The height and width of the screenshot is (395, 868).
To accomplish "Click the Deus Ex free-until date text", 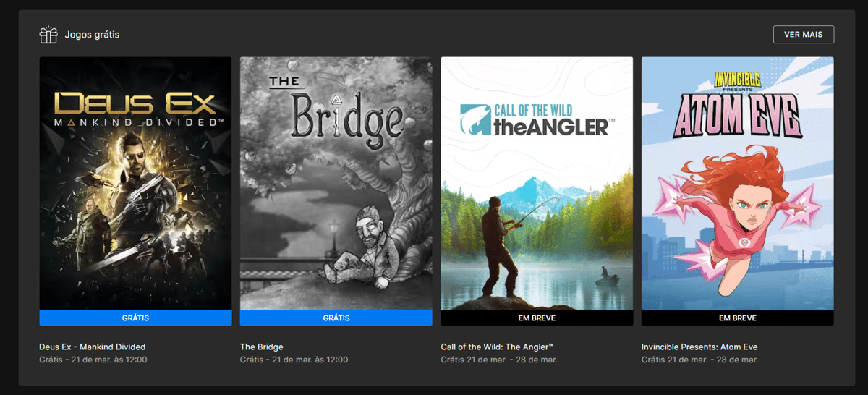I will (x=93, y=360).
